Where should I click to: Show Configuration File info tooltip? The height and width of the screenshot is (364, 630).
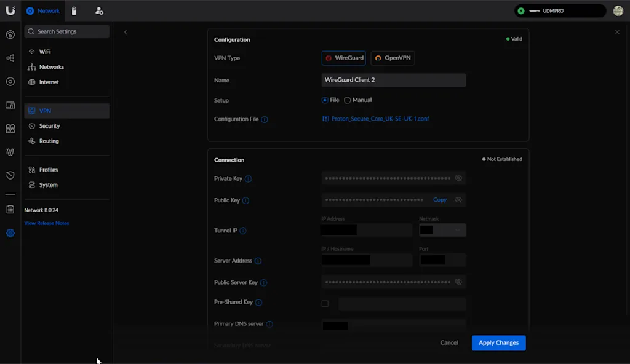point(265,119)
